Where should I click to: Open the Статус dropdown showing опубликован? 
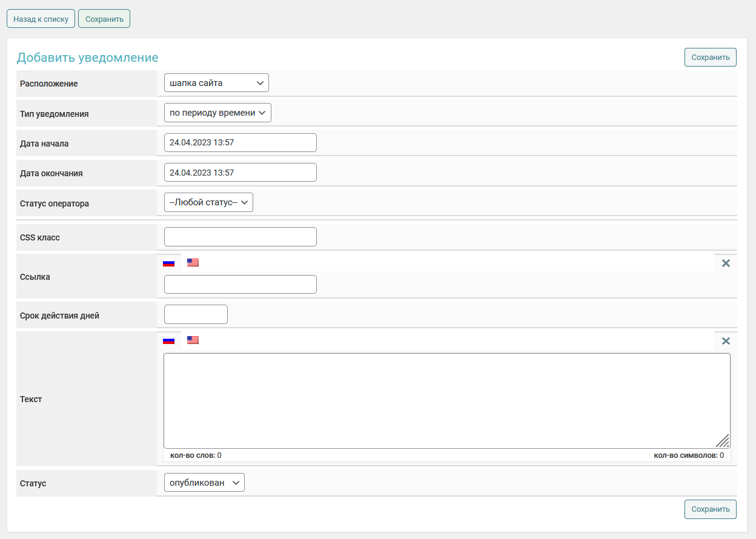pyautogui.click(x=204, y=483)
